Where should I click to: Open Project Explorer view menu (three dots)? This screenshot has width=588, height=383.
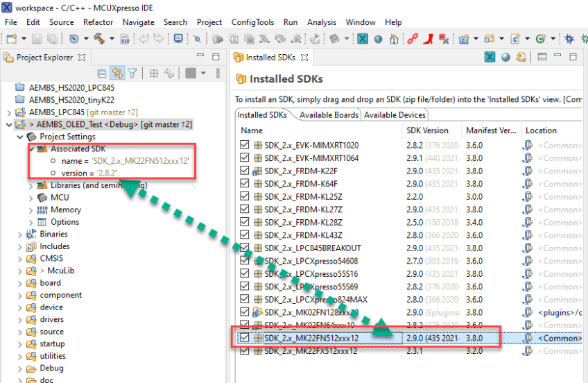click(218, 73)
